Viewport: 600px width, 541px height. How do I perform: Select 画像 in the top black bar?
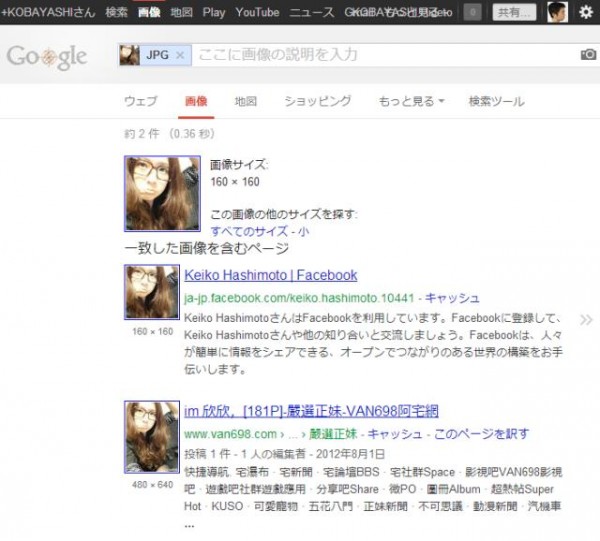click(x=149, y=12)
